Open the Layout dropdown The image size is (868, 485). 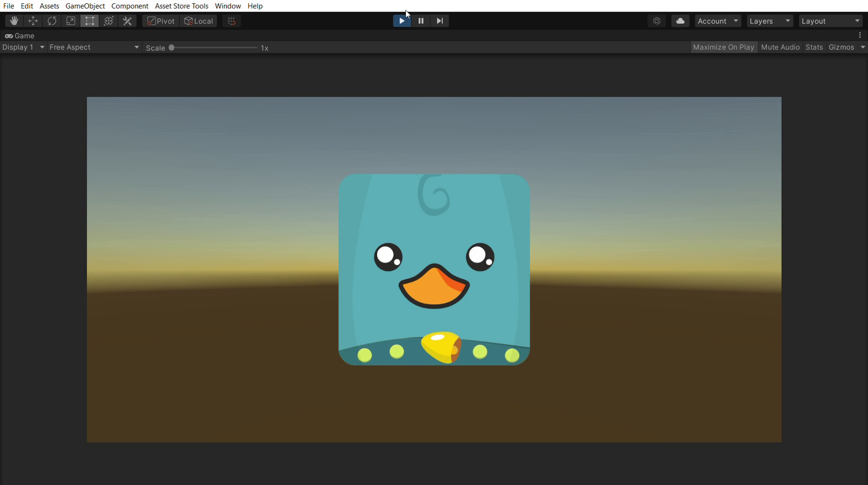(x=831, y=21)
